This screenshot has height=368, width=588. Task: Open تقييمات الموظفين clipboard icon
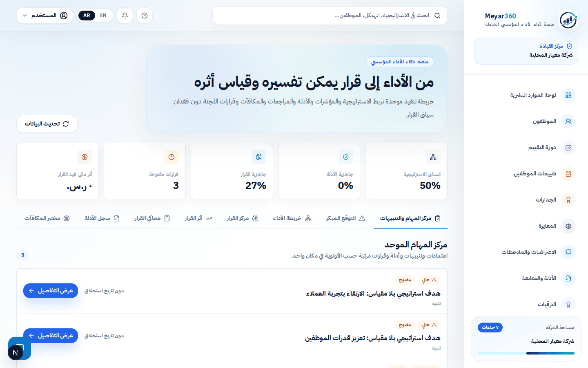tap(568, 174)
